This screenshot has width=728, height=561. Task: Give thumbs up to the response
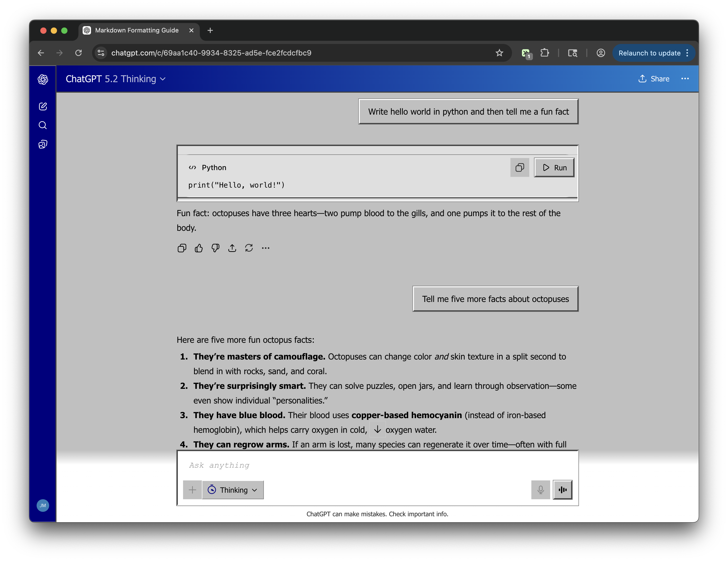coord(199,248)
